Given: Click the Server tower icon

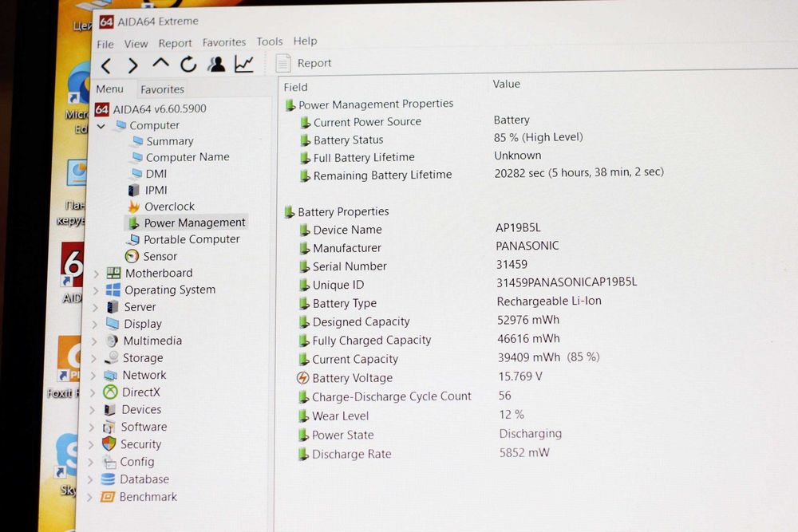Looking at the screenshot, I should click(113, 307).
